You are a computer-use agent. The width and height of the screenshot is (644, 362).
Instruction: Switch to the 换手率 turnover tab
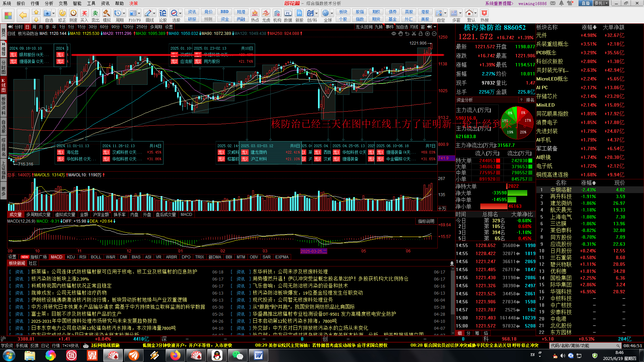click(x=119, y=215)
